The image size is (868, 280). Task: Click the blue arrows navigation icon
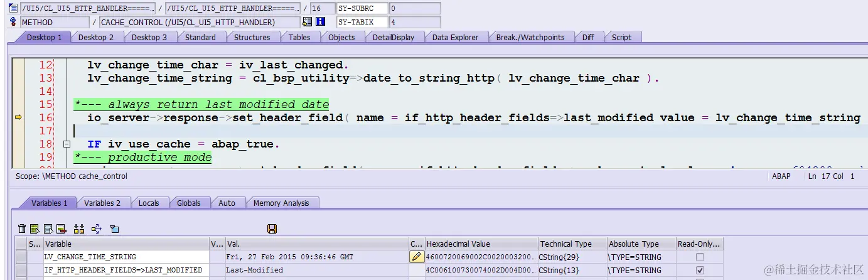(97, 229)
